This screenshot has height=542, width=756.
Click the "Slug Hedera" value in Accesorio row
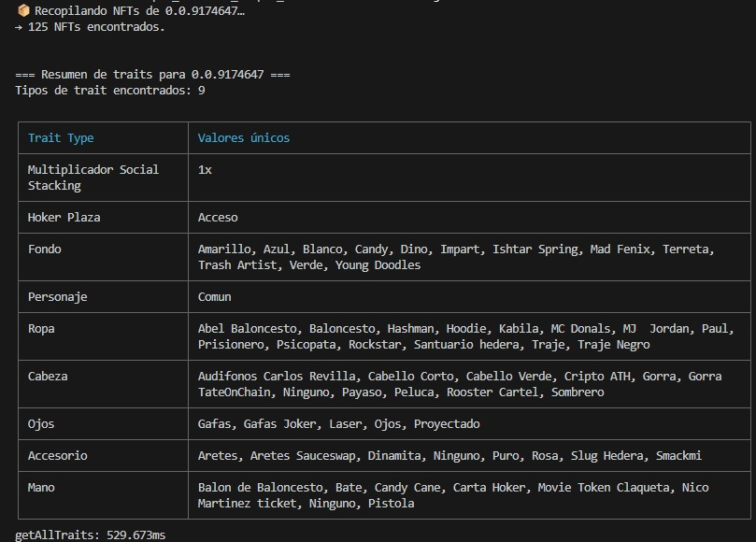pos(608,456)
